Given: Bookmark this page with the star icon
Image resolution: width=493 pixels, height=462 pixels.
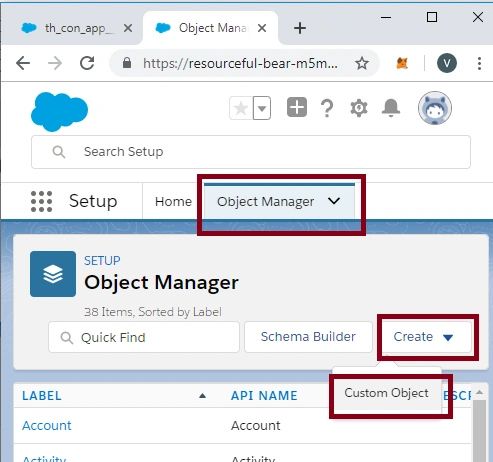Looking at the screenshot, I should coord(362,63).
